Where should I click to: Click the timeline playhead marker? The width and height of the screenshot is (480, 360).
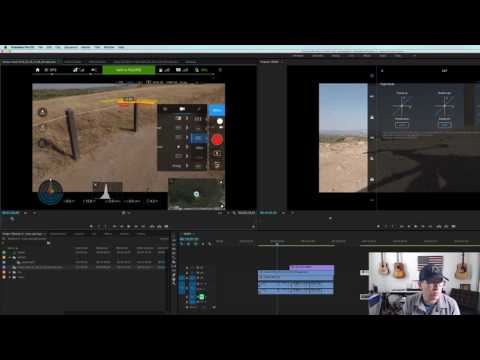pyautogui.click(x=277, y=244)
